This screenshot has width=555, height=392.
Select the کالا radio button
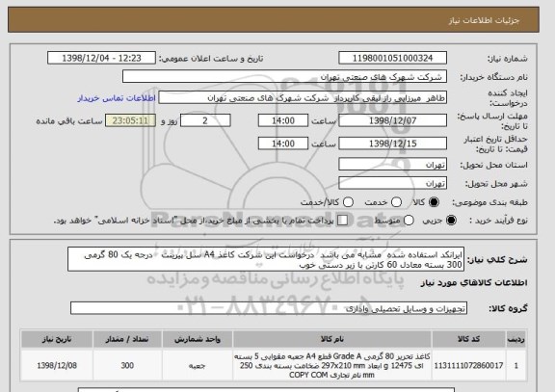click(x=434, y=202)
